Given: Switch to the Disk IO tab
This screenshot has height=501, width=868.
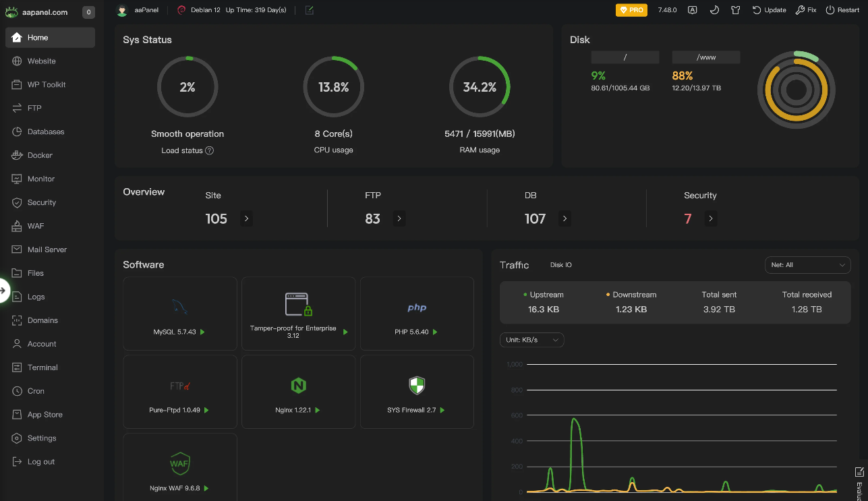Looking at the screenshot, I should coord(560,265).
